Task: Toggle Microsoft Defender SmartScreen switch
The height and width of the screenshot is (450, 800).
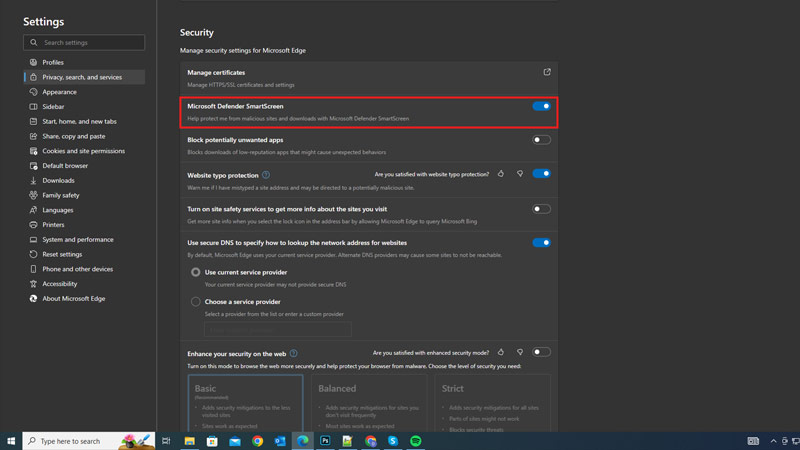Action: (x=541, y=106)
